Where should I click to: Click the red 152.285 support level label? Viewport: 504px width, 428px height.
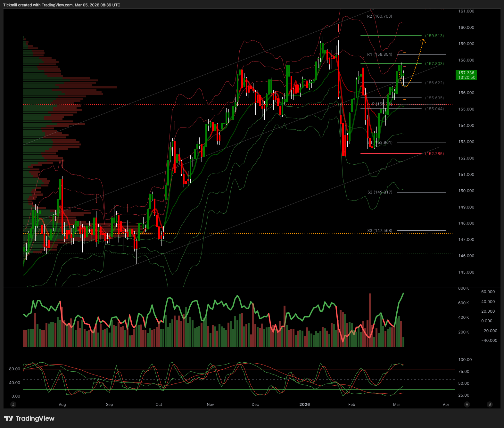click(434, 154)
